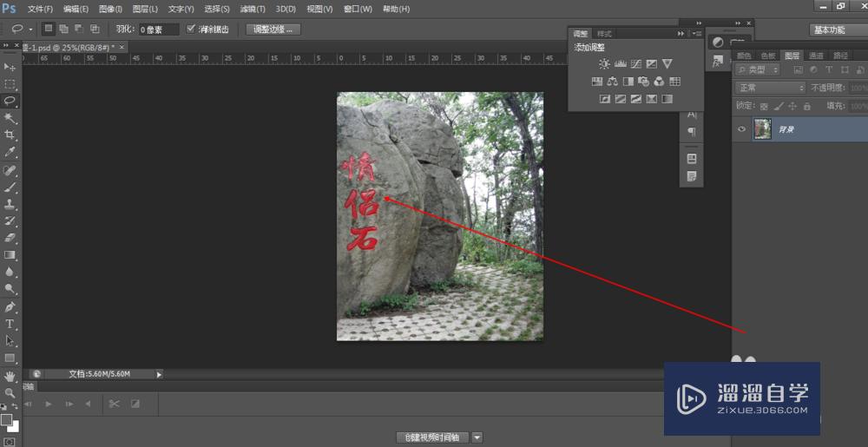Add a Photo Filter adjustment

(x=643, y=82)
